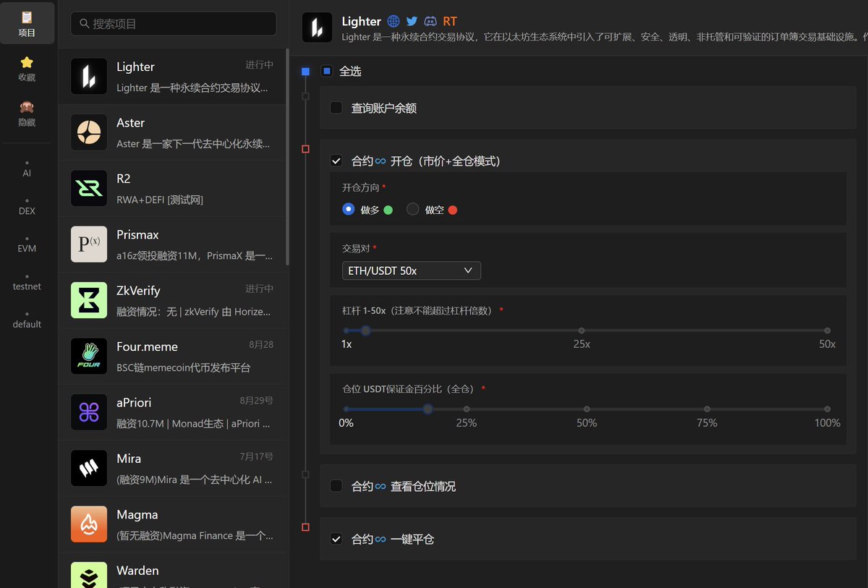Select the Mira project logo
This screenshot has height=588, width=868.
pos(89,468)
